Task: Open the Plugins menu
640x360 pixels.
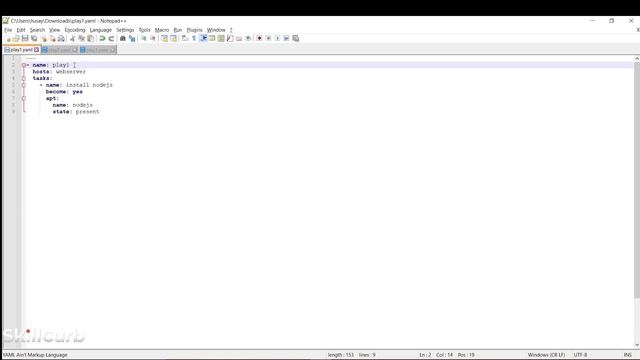Action: tap(194, 30)
